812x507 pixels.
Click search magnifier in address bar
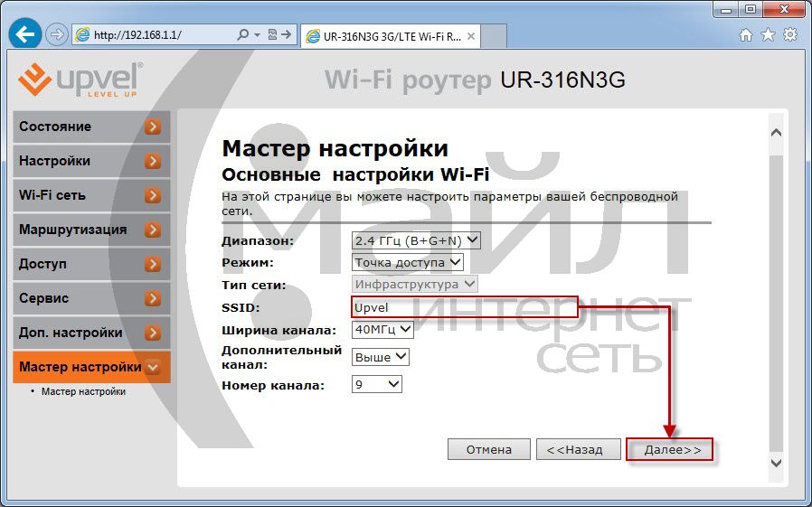[242, 35]
